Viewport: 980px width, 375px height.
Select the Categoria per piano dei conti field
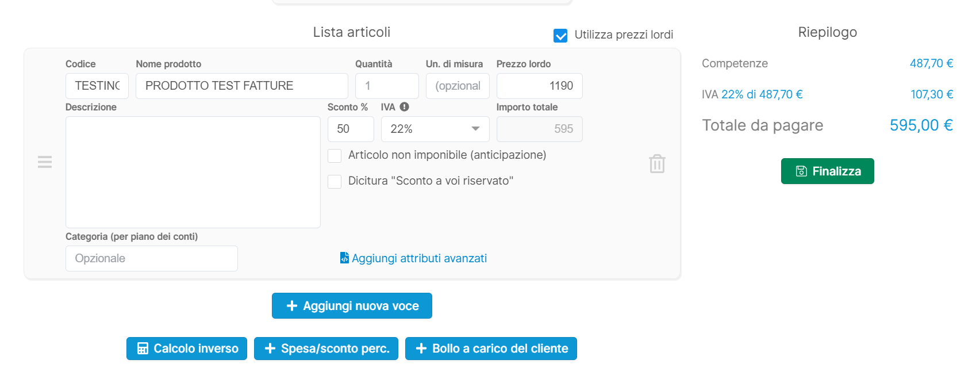151,258
